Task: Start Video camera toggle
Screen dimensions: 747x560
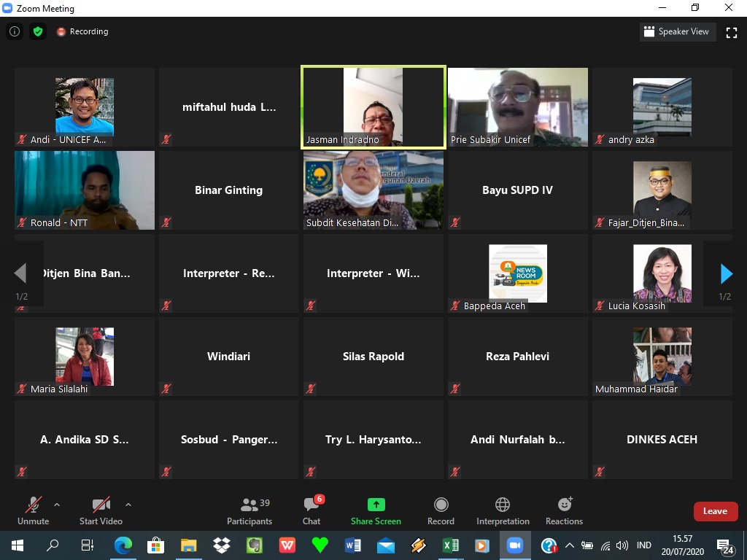Action: click(x=101, y=510)
